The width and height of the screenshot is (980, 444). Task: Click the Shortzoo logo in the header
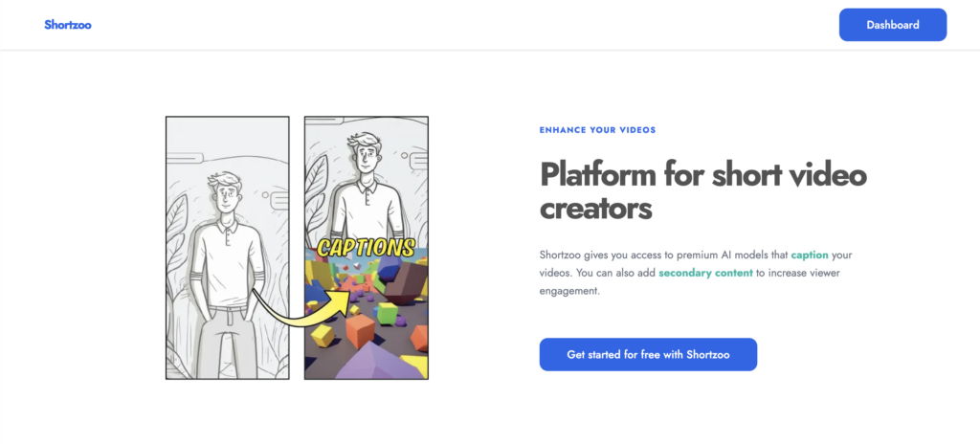(x=67, y=25)
